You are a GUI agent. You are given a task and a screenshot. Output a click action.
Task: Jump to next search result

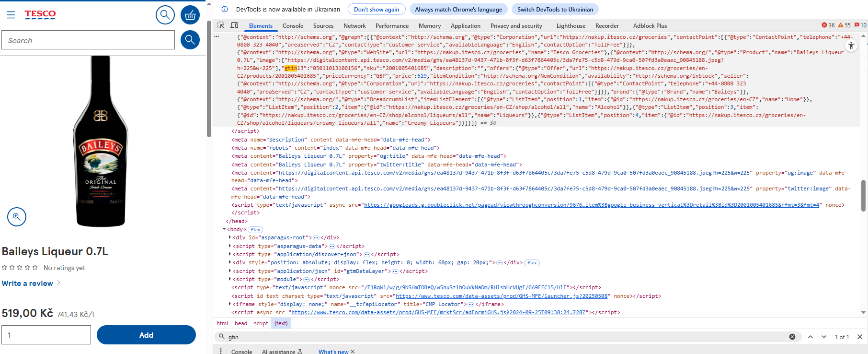click(824, 337)
